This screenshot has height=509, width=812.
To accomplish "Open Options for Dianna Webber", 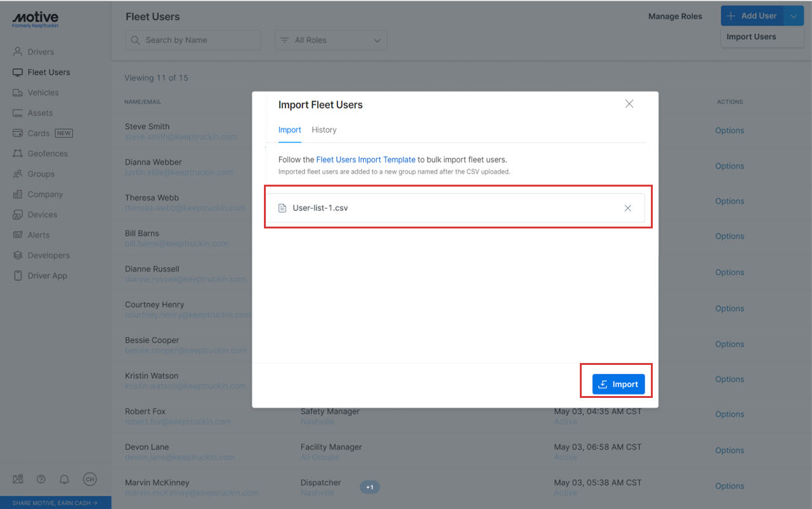I will click(x=730, y=166).
